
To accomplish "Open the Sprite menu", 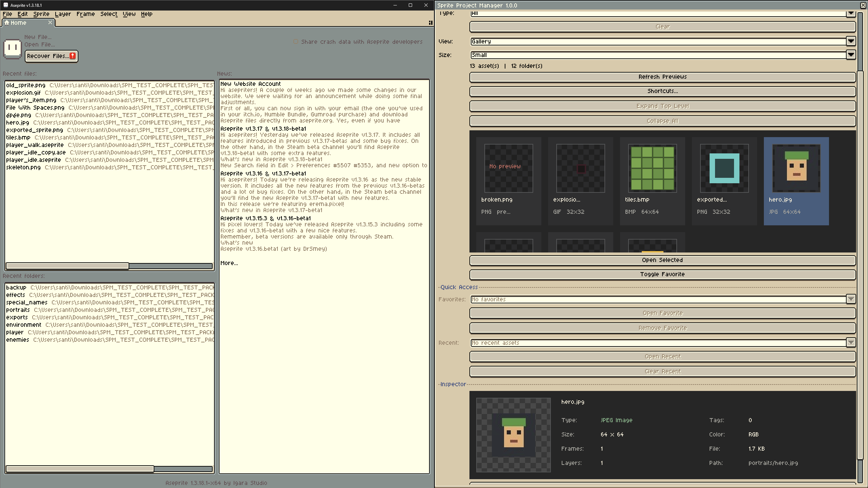I will 41,14.
